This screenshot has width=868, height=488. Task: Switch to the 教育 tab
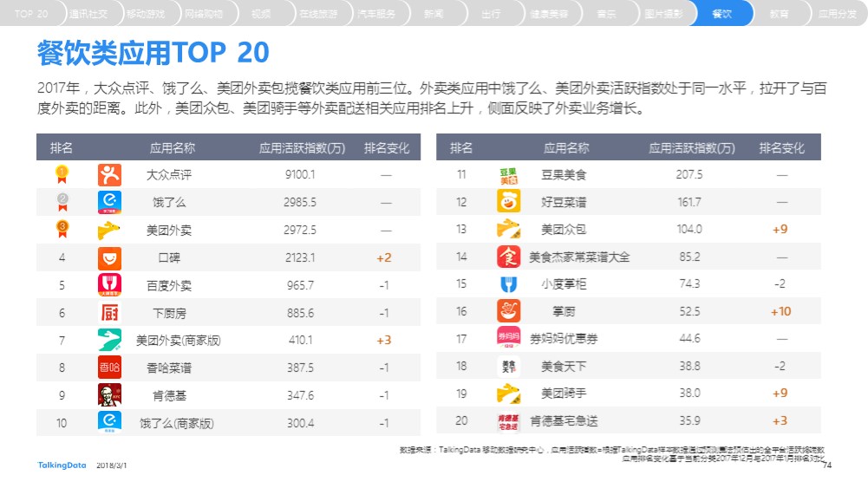point(779,14)
